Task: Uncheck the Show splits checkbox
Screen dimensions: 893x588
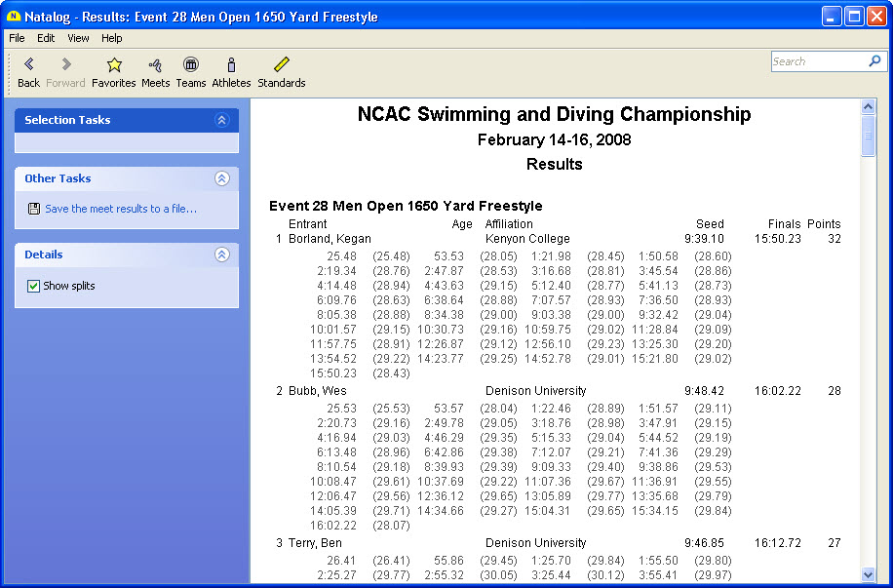Action: tap(34, 286)
